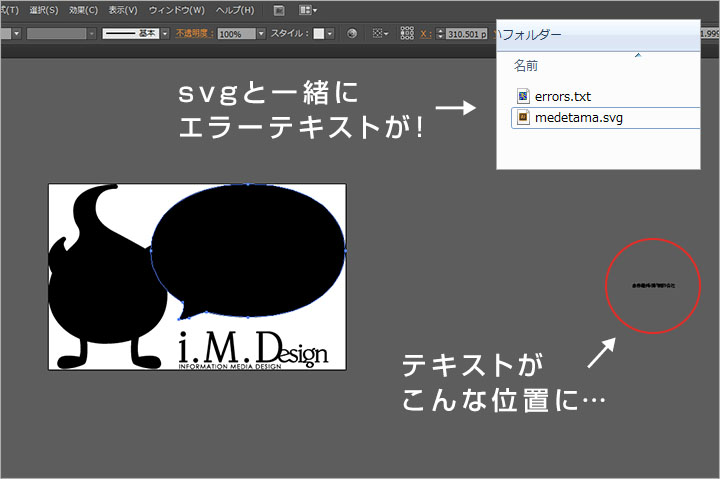720x479 pixels.
Task: Select the black speech bubble shape
Action: pyautogui.click(x=248, y=251)
